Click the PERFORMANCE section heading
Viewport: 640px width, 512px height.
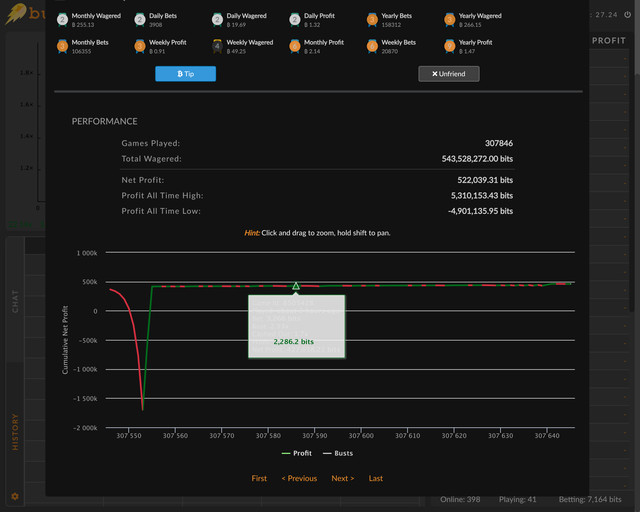point(104,121)
